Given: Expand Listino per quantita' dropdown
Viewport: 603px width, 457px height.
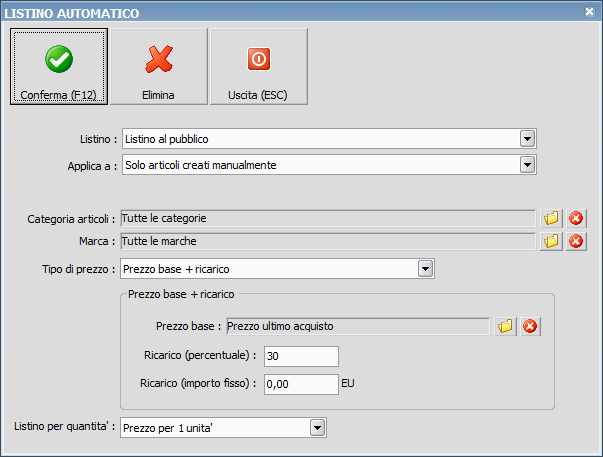Looking at the screenshot, I should point(317,428).
